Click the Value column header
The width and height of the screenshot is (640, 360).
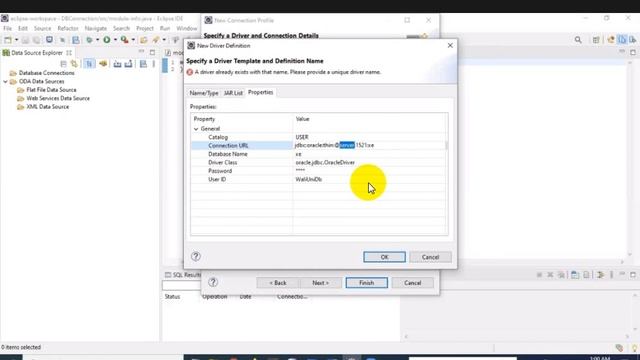[302, 119]
